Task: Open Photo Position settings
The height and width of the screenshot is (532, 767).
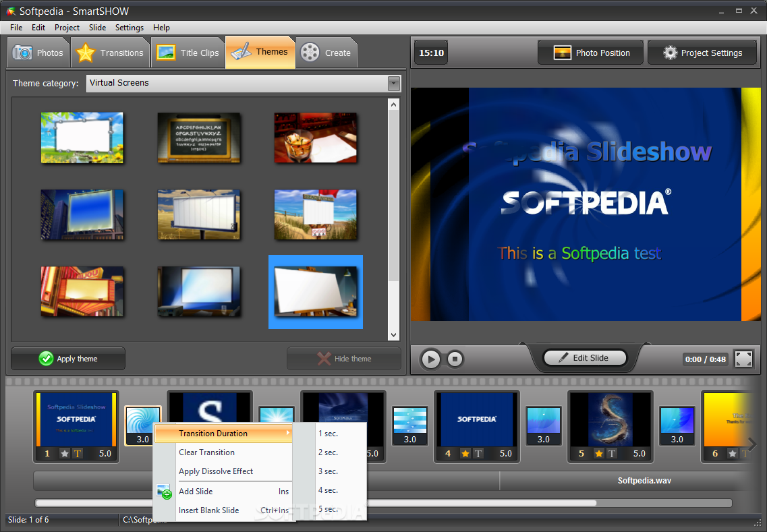Action: pyautogui.click(x=590, y=53)
